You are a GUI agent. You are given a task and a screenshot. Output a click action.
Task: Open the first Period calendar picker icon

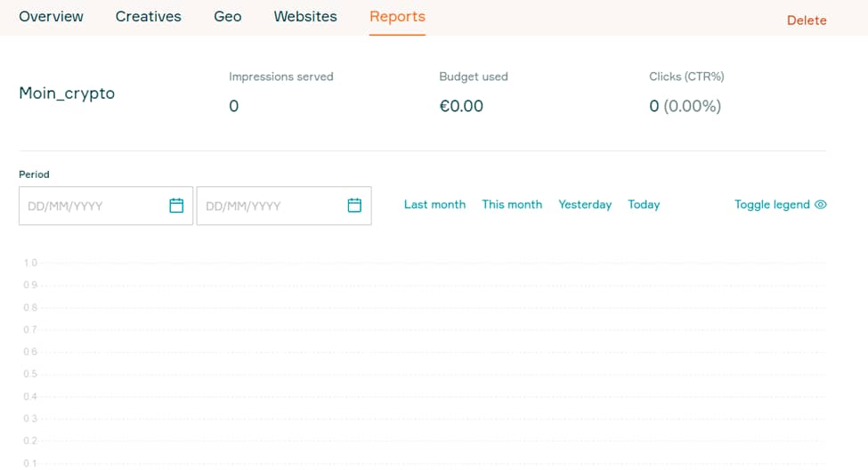pyautogui.click(x=176, y=206)
